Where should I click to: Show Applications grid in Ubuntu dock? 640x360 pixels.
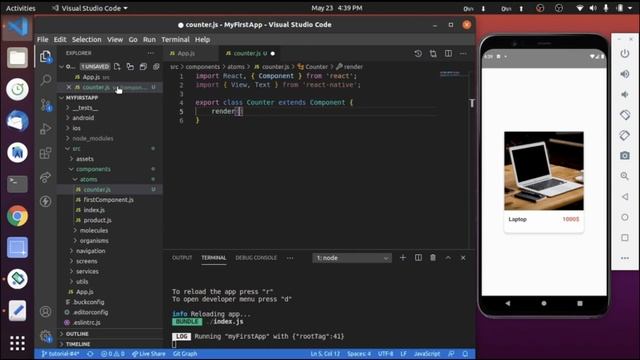click(17, 343)
